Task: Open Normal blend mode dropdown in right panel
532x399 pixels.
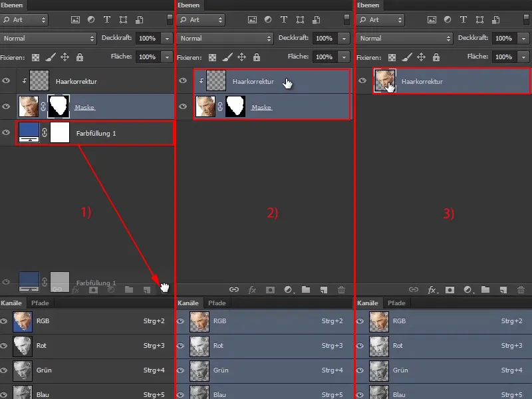Action: [x=404, y=39]
